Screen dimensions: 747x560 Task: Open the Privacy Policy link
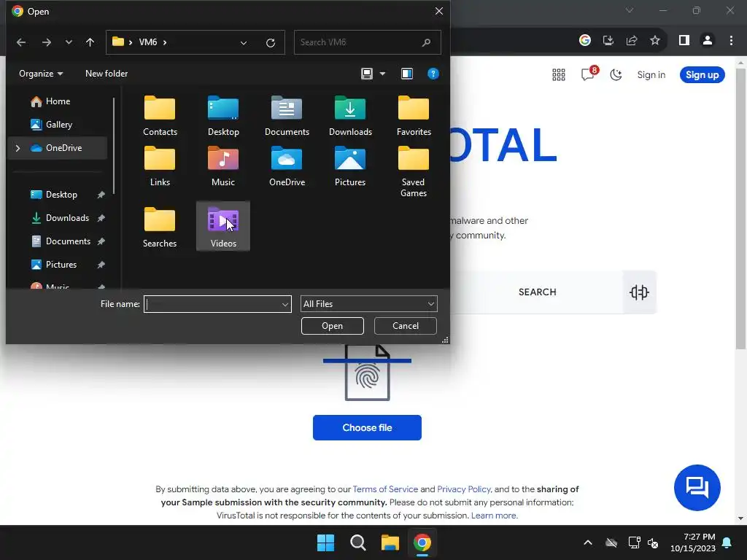tap(463, 489)
